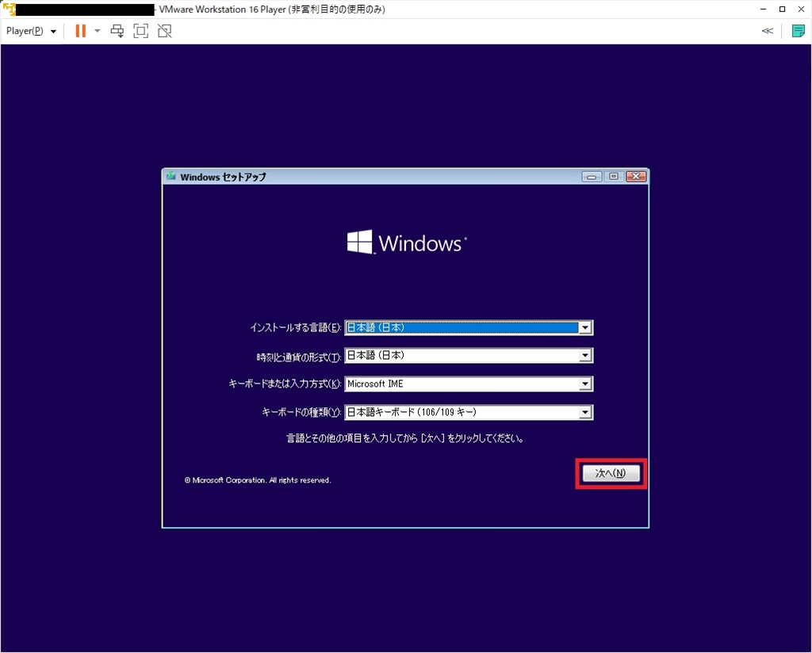Maximize the Windows セットアップ dialog

614,177
